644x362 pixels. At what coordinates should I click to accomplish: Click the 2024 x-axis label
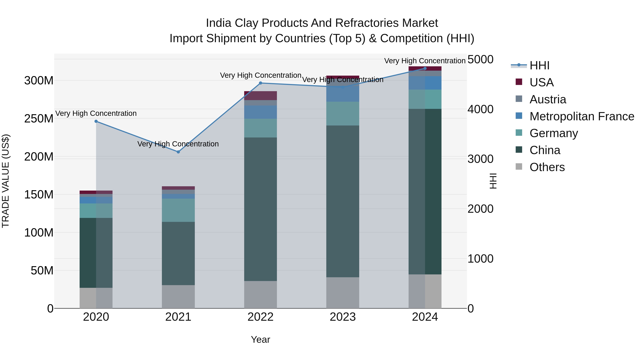425,317
